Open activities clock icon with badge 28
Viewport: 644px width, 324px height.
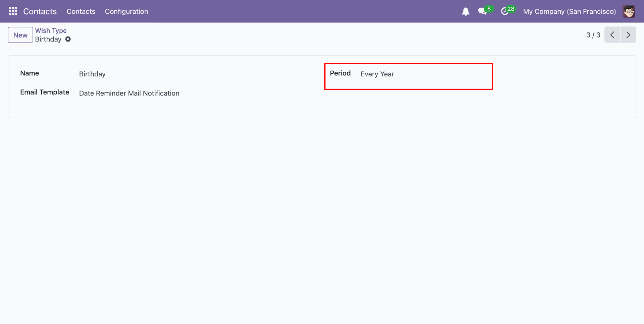click(x=504, y=12)
